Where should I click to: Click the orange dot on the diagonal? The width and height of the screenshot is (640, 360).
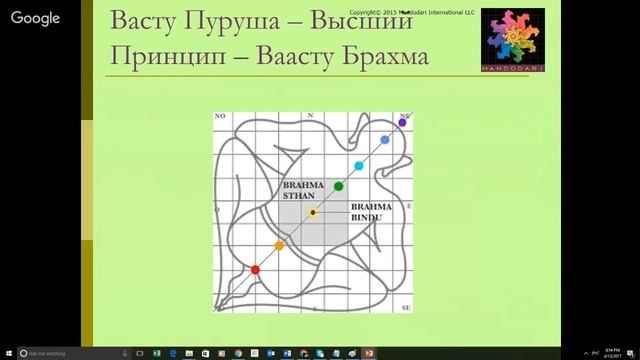tap(279, 246)
